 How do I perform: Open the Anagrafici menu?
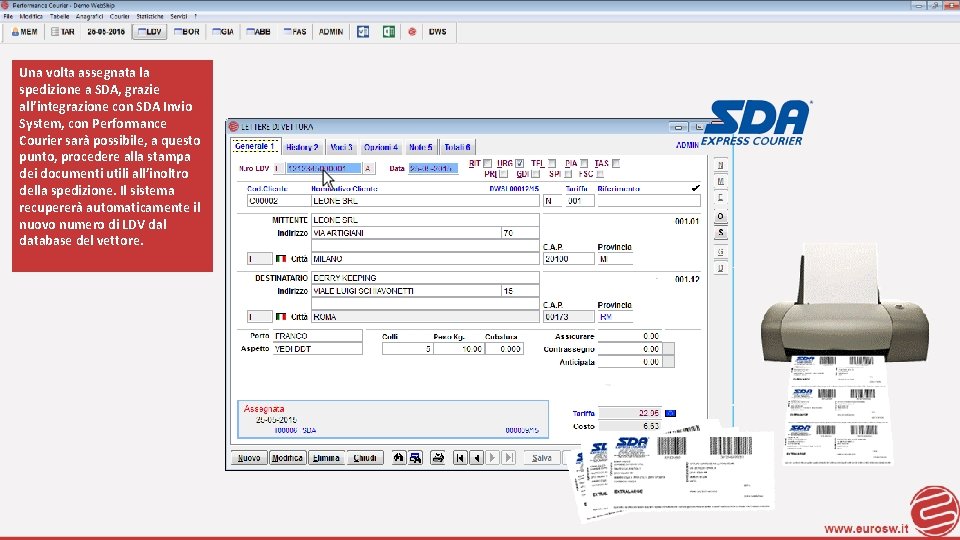pyautogui.click(x=89, y=17)
